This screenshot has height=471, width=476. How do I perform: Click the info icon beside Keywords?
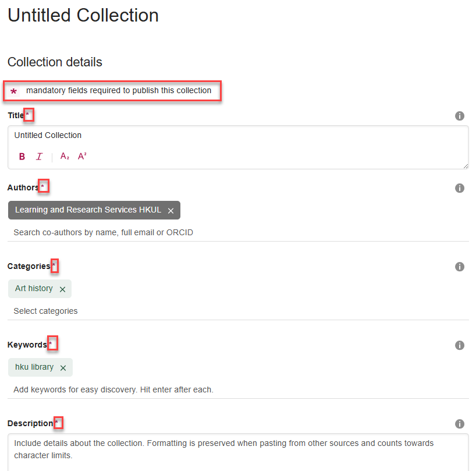[x=459, y=345]
